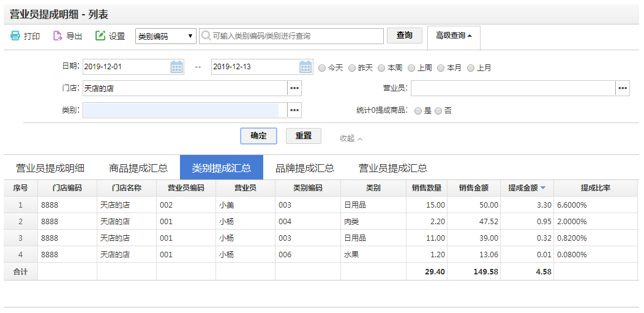The width and height of the screenshot is (644, 313).
Task: Select the 类别提成汇总 tab
Action: 222,168
